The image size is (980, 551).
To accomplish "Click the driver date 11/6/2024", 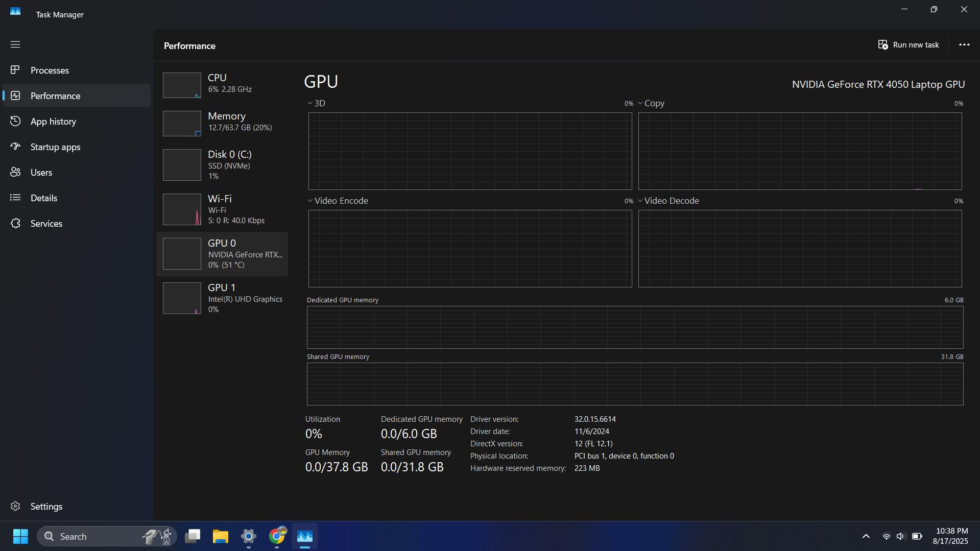I will pos(591,432).
